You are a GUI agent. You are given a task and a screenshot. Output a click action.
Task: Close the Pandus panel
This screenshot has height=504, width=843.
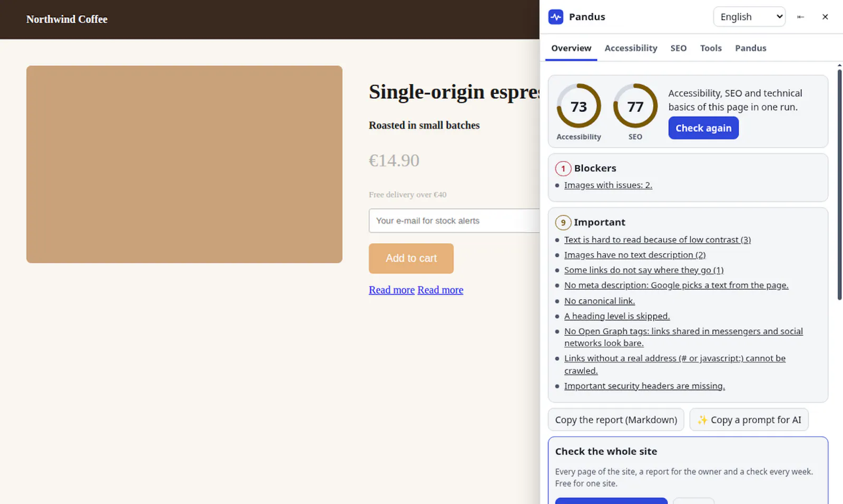[x=825, y=17]
